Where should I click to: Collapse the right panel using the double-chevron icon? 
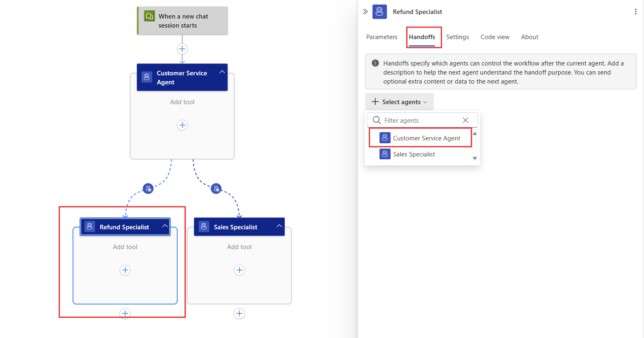point(364,12)
